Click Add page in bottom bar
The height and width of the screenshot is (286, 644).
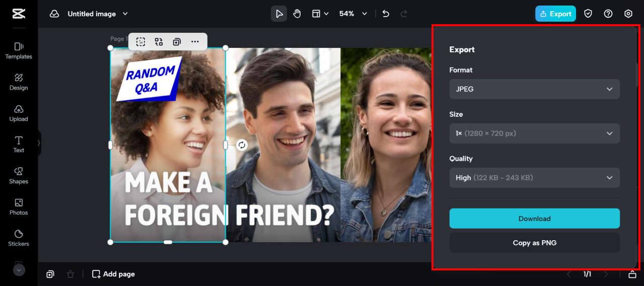point(113,274)
